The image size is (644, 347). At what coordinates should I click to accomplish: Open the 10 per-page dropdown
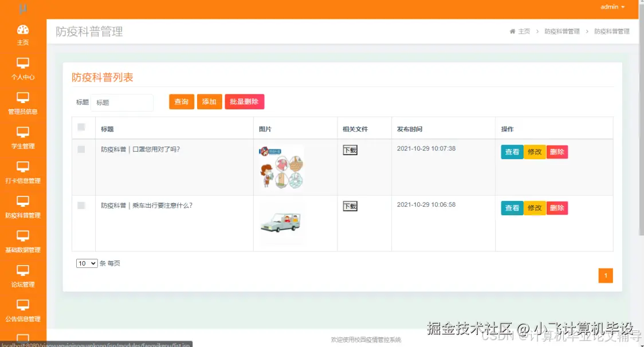[87, 263]
